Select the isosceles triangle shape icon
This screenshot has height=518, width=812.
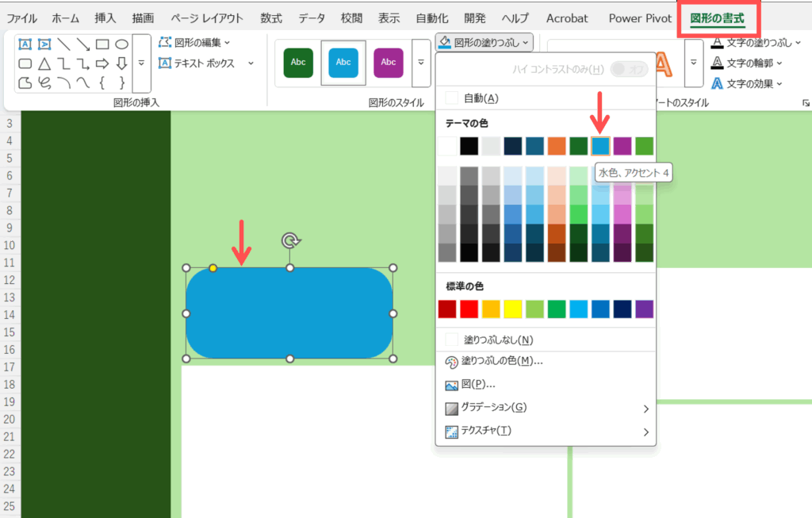point(44,63)
